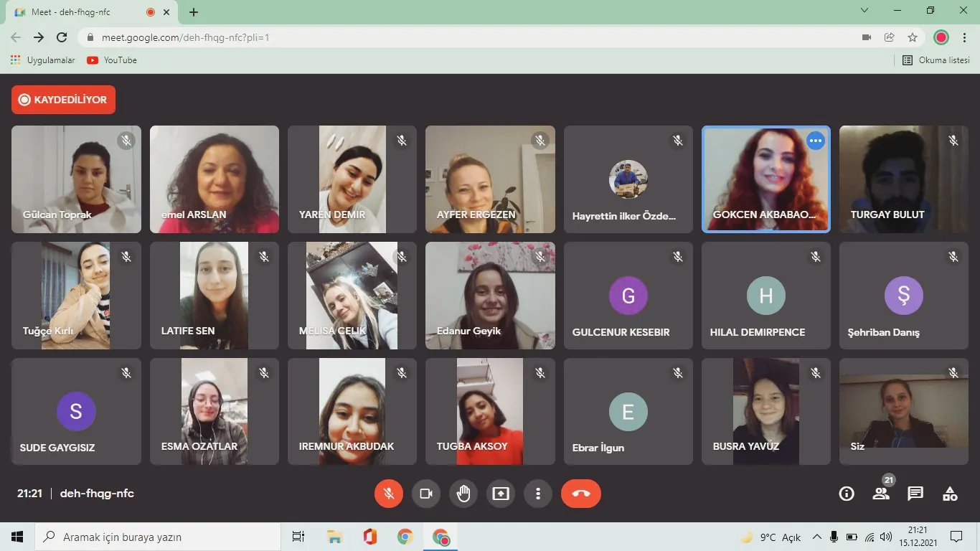Select the Edanur Geyik video tile
The image size is (980, 551).
490,296
